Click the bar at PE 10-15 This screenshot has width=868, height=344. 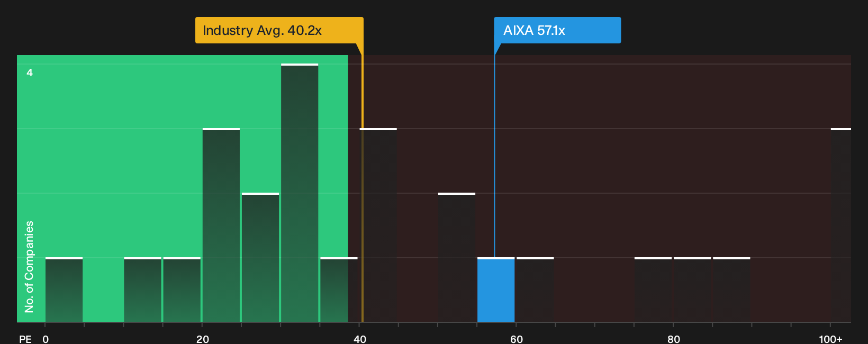point(142,290)
